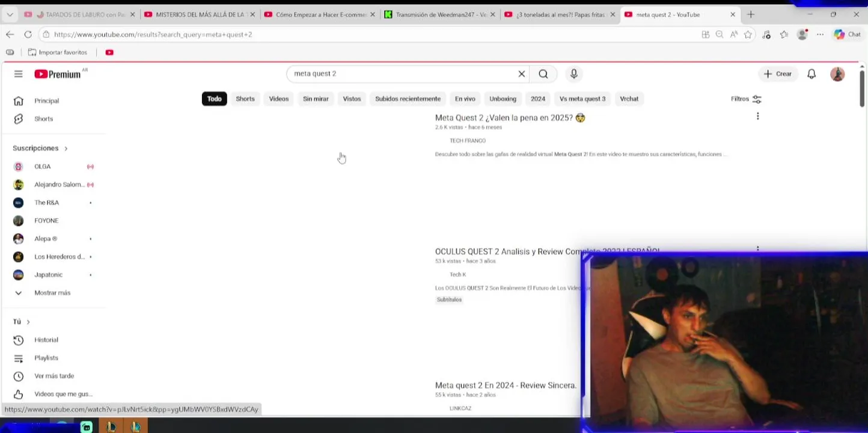This screenshot has height=433, width=868.
Task: Select the Subidos recientemente chip
Action: (408, 99)
